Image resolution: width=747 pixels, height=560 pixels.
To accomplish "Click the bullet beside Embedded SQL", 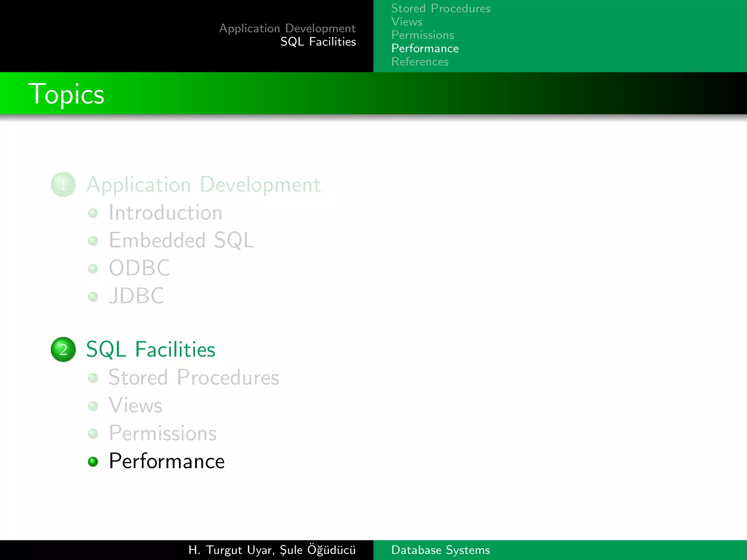I will (x=93, y=241).
